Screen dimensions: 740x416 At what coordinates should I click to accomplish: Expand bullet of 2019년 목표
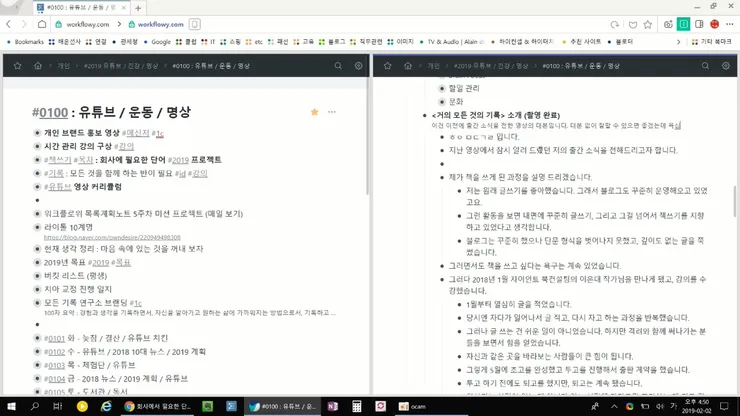[x=37, y=263]
